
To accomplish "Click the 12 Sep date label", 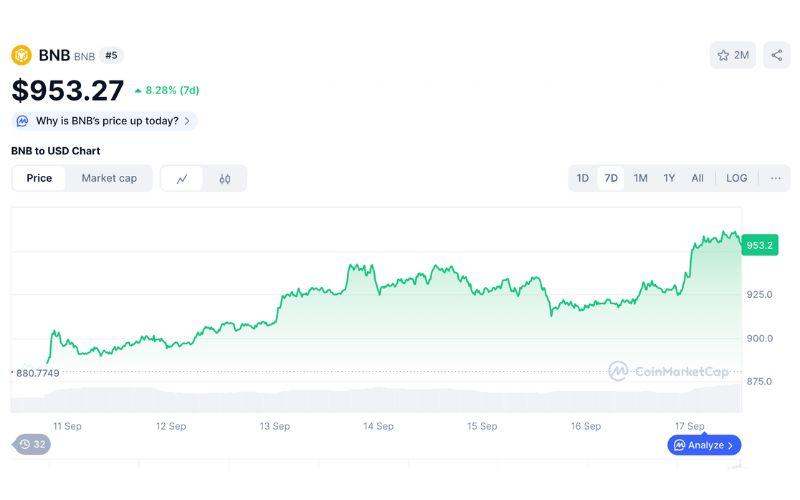I will click(x=171, y=426).
